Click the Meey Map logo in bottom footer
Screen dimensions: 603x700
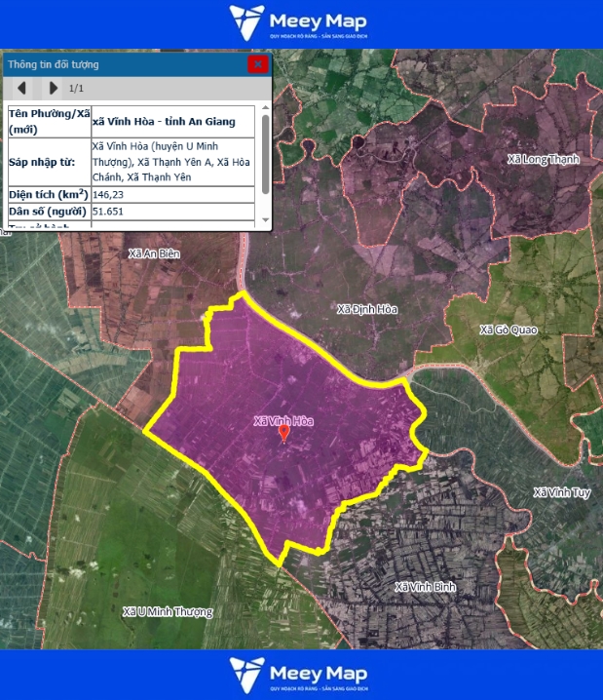tap(300, 675)
